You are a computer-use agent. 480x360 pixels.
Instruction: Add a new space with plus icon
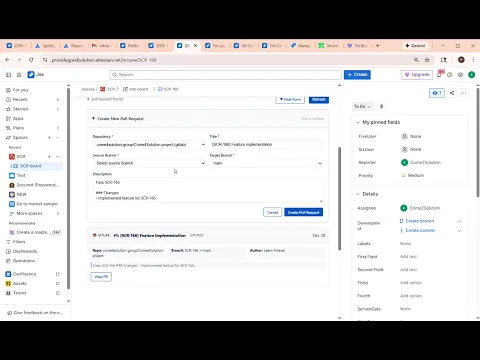pos(49,137)
